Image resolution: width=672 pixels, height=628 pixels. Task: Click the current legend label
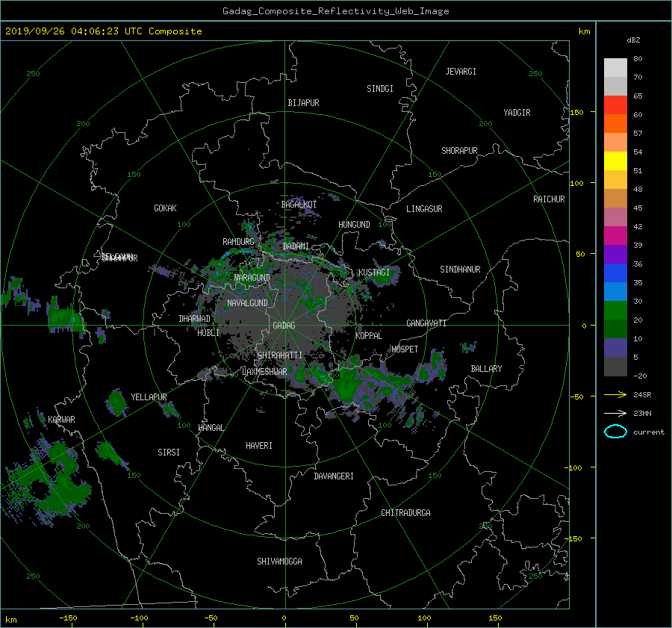649,432
